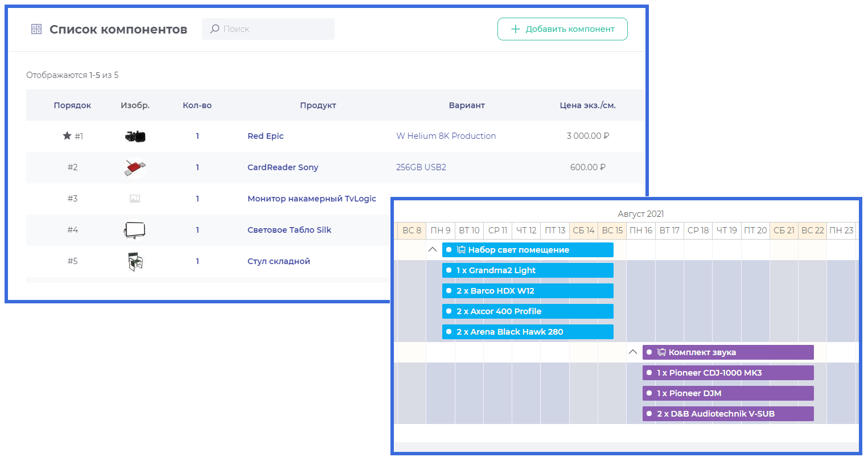868x461 pixels.
Task: Click the quantity in the Red Epic row
Action: [198, 136]
